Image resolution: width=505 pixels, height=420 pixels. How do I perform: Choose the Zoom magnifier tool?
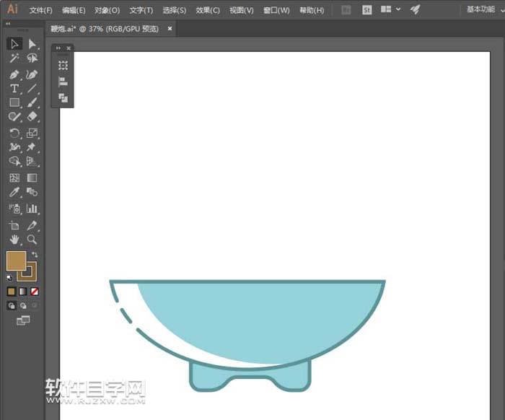pyautogui.click(x=32, y=240)
